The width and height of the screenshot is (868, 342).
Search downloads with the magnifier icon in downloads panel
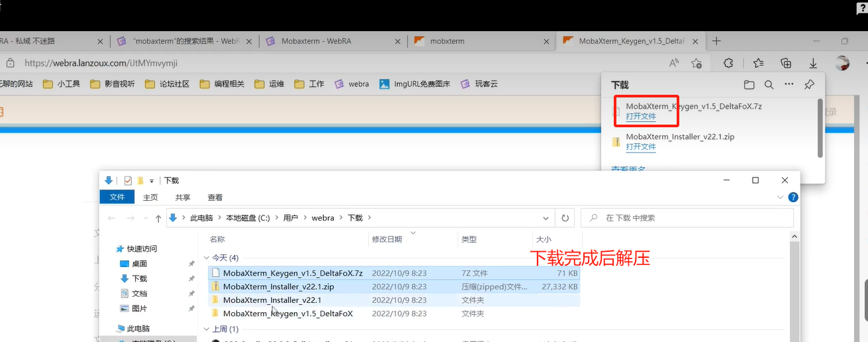pyautogui.click(x=769, y=85)
